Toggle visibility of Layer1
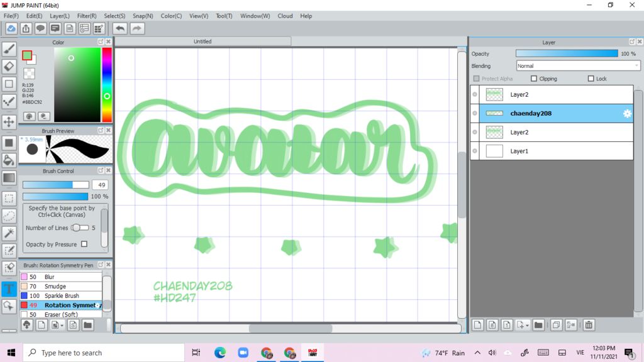The width and height of the screenshot is (644, 362). (x=475, y=151)
